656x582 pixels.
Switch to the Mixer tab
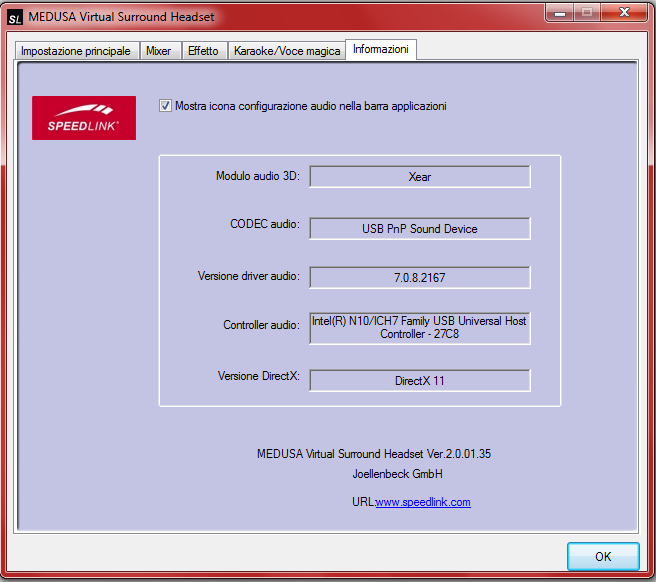pos(159,51)
